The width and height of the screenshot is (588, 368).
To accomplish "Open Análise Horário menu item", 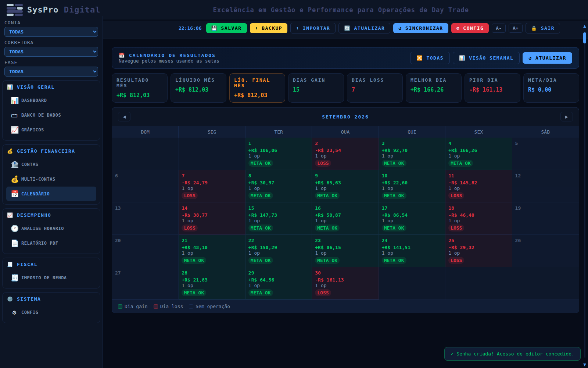I will (51, 229).
